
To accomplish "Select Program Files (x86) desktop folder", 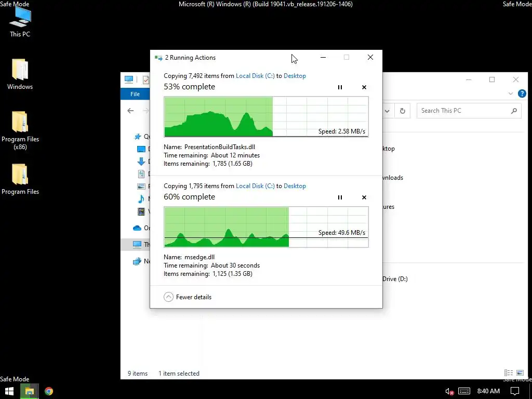I will click(20, 130).
